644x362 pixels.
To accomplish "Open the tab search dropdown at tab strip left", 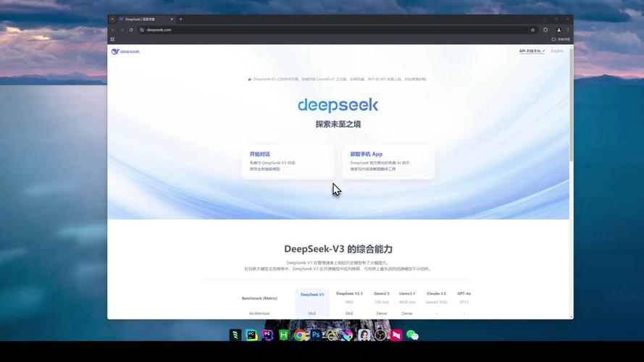I will coord(112,20).
